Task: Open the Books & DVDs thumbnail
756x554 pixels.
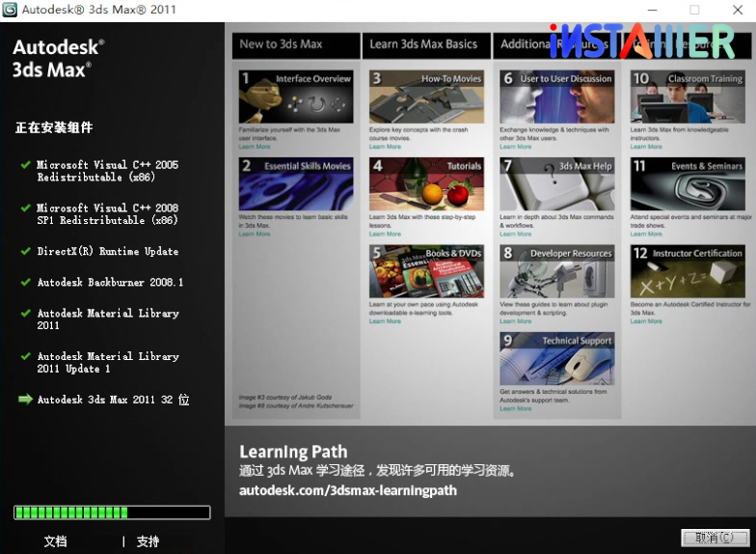Action: 426,271
